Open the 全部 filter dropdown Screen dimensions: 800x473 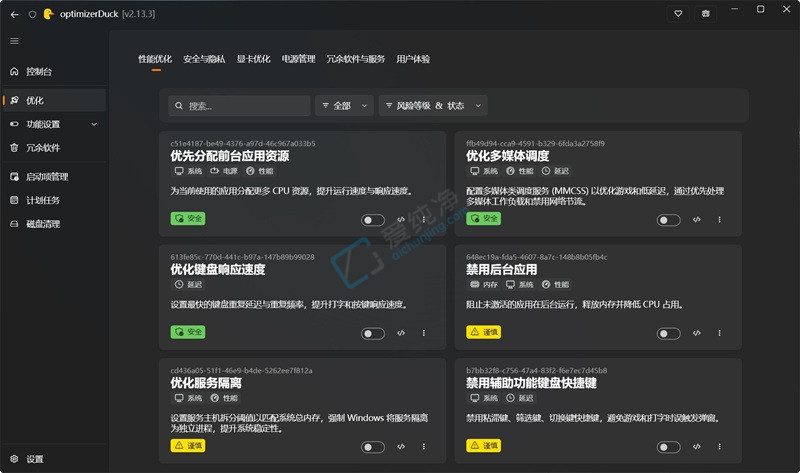tap(344, 106)
